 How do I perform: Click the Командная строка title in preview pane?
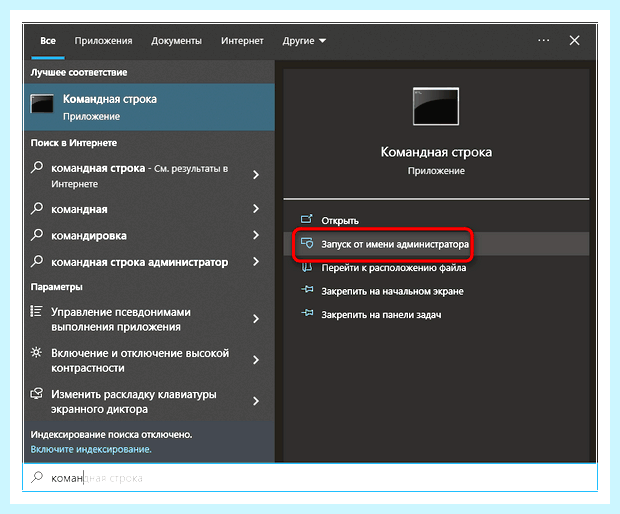pos(436,152)
